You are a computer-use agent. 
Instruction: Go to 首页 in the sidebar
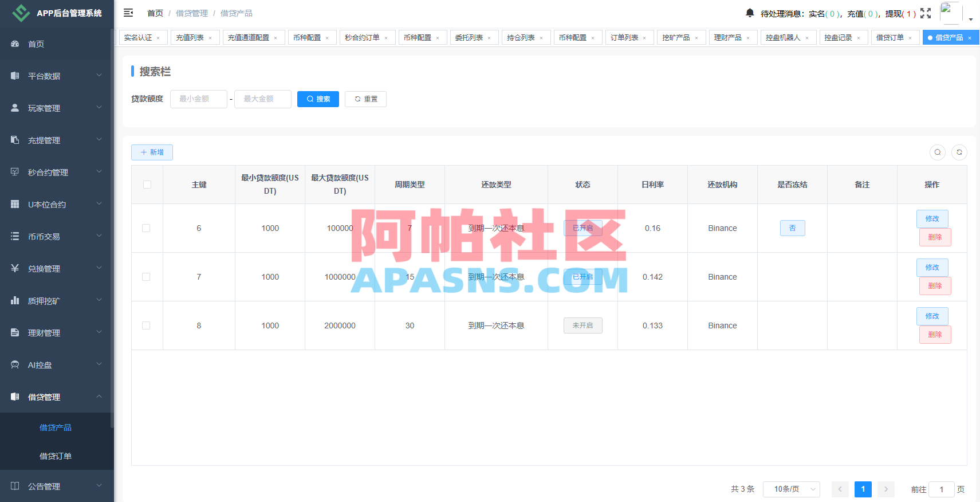point(57,44)
